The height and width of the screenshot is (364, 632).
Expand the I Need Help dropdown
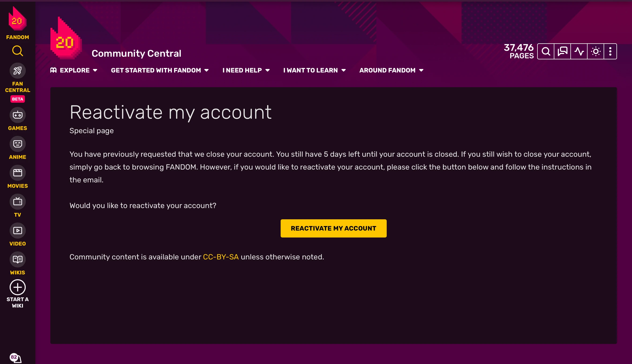click(x=246, y=70)
